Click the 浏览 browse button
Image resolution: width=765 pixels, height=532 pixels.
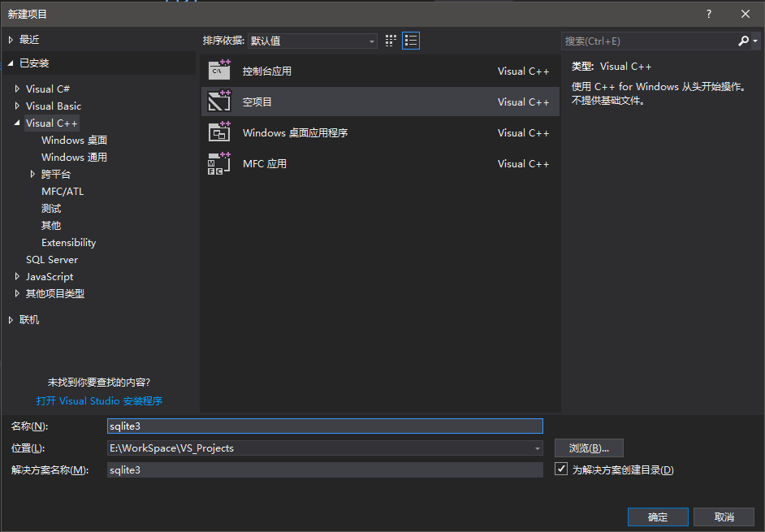coord(589,448)
